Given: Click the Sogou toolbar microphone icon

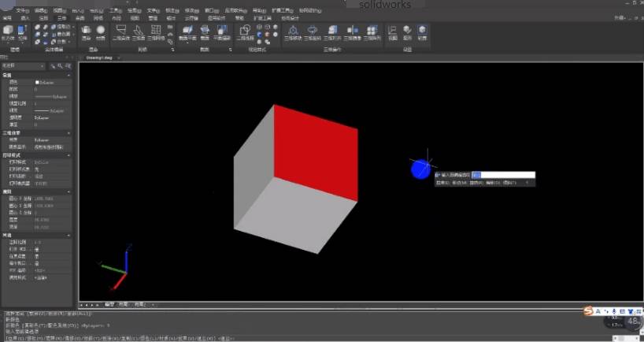Looking at the screenshot, I should pos(614,311).
